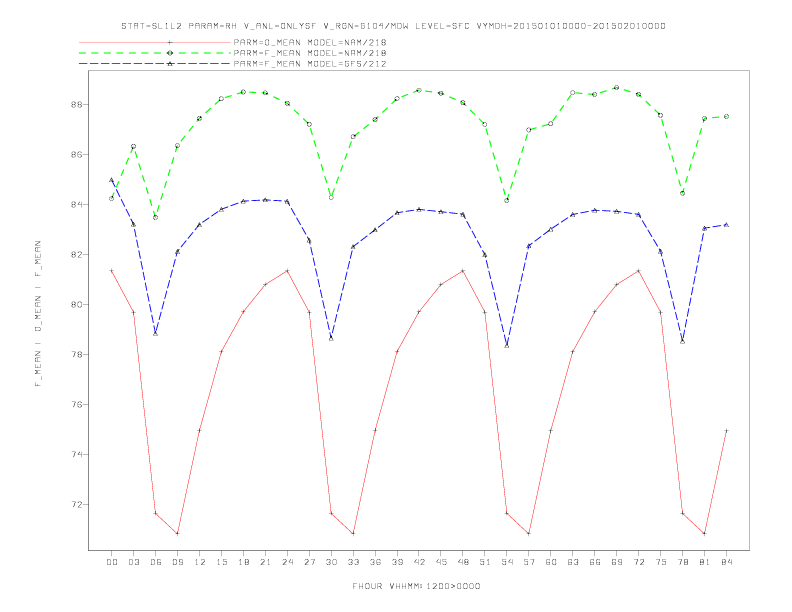Click x-axis tick label 51
The width and height of the screenshot is (792, 612).
(x=485, y=562)
